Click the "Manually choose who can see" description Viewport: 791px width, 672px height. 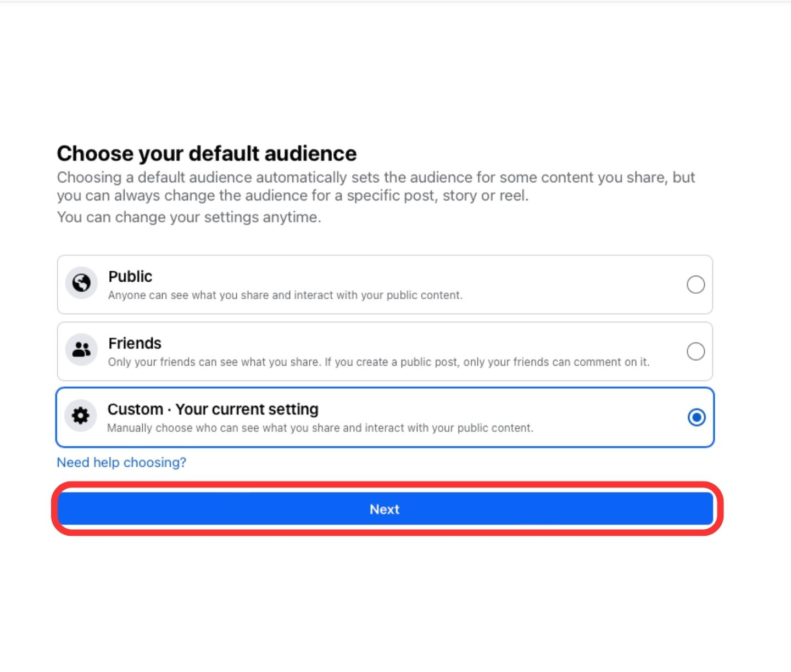coord(320,428)
